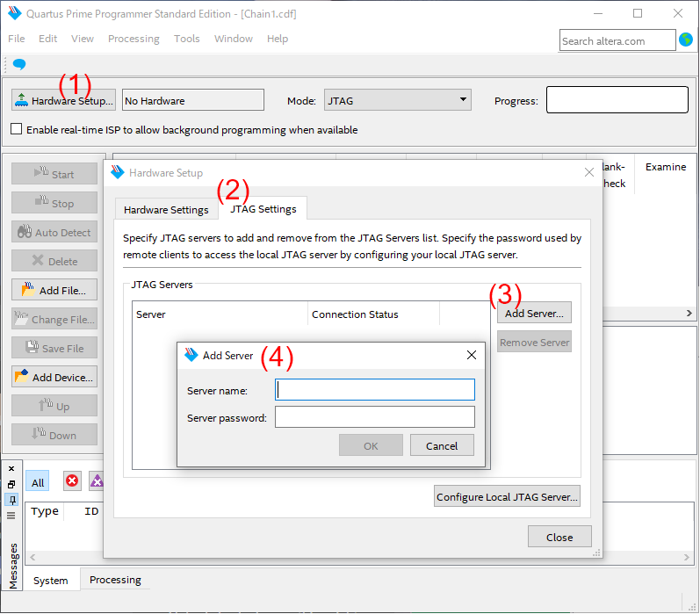Open the Help menu
Screen dimensions: 700x614
tap(278, 39)
